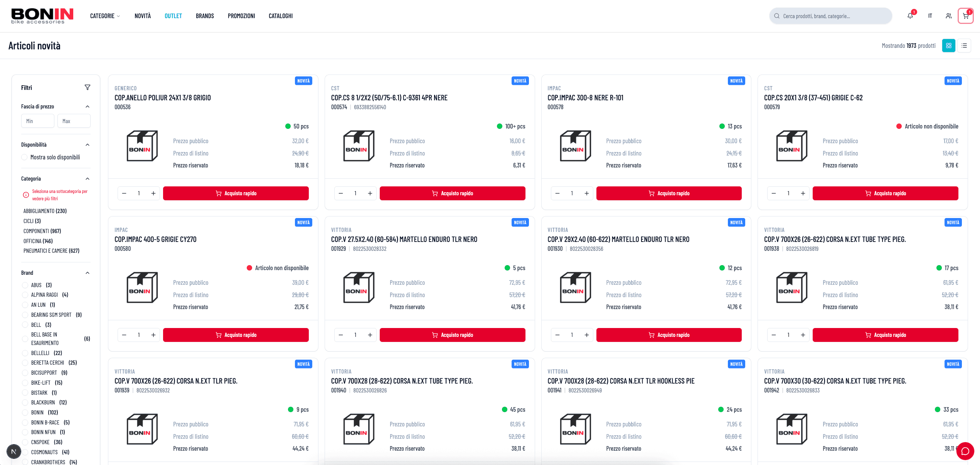Filter by CICLI category

[x=32, y=221]
